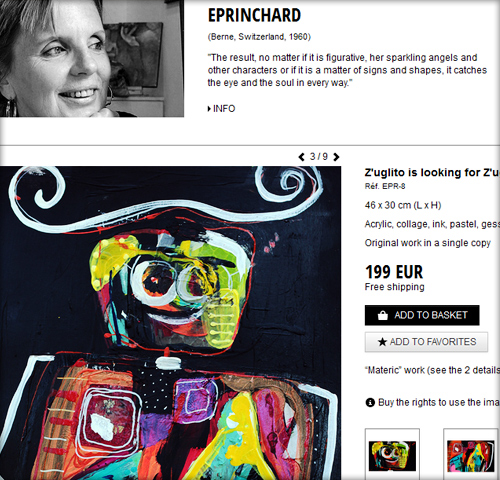The image size is (500, 480).
Task: Open the artwork title Z'uglito link
Action: point(432,172)
